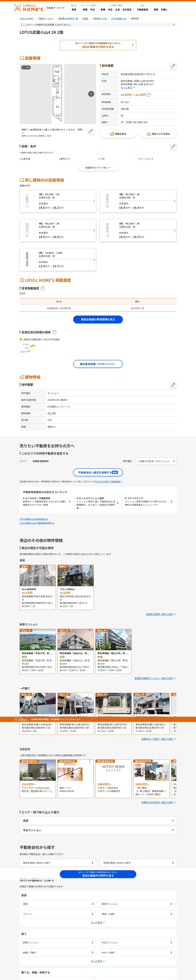Viewport: 196px width, 980px height.
Task: Expand もっと見る under 買う property types
Action: pos(98,961)
